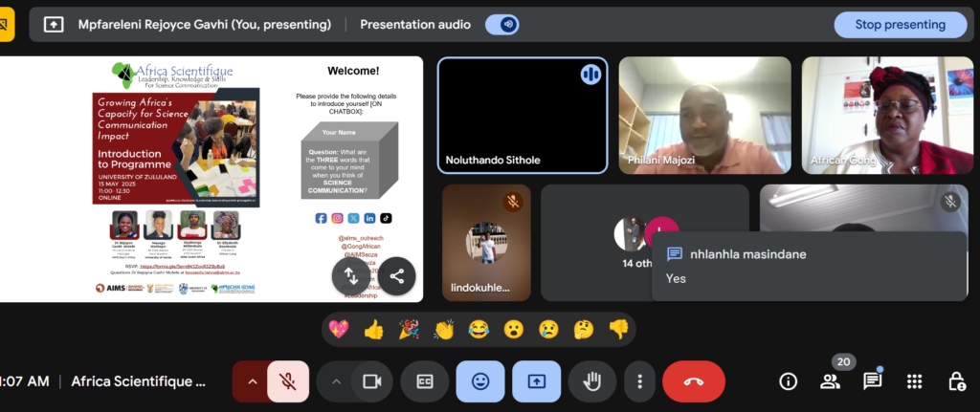Image resolution: width=980 pixels, height=412 pixels.
Task: Open the three-dot more options menu
Action: coord(639,381)
